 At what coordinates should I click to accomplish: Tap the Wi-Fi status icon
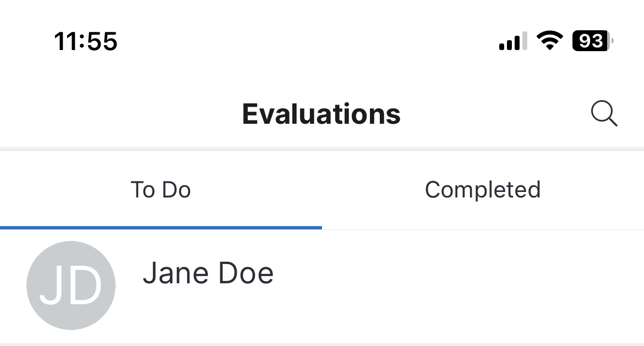coord(550,41)
